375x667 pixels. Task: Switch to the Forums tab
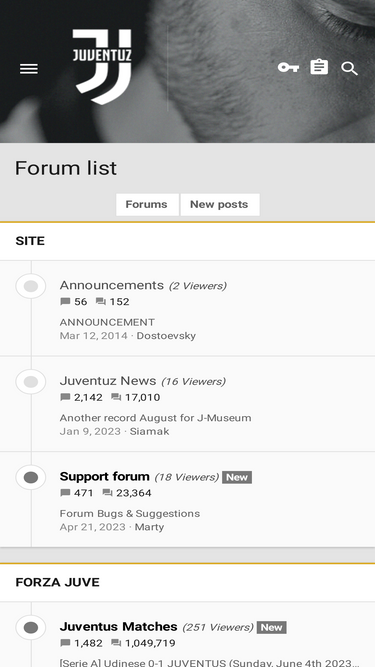(x=146, y=205)
